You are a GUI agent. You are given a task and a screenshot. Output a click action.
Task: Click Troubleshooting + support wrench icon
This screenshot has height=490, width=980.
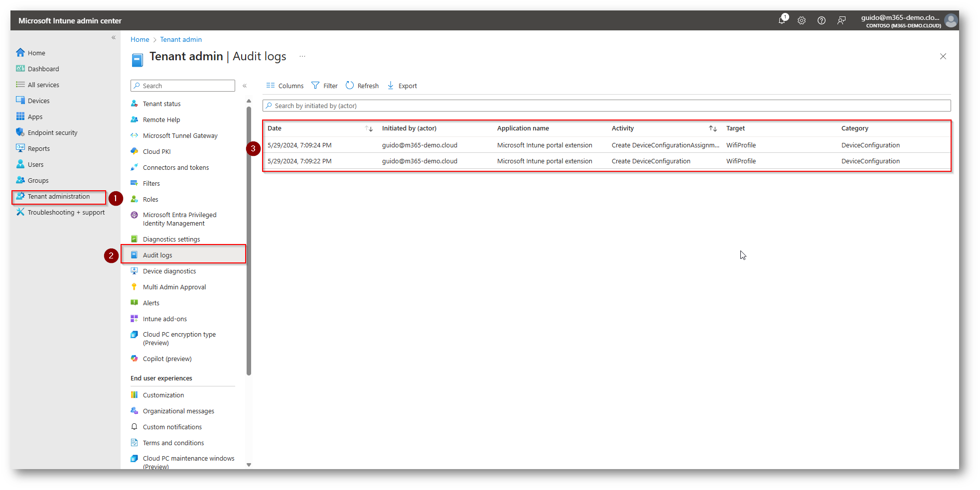click(x=20, y=212)
